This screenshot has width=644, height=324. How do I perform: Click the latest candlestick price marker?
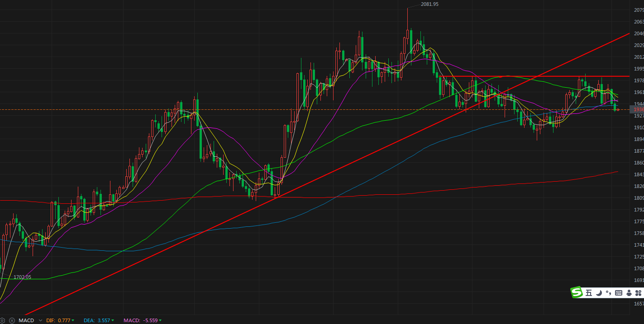pos(618,109)
